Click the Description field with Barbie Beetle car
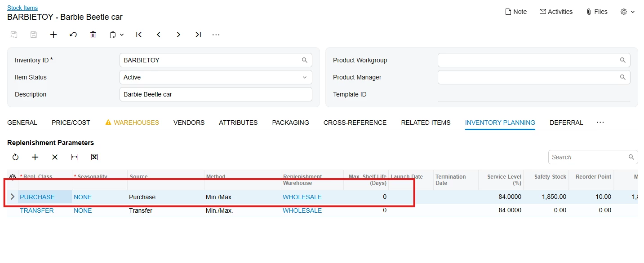Viewport: 644px width, 263px height. click(216, 94)
